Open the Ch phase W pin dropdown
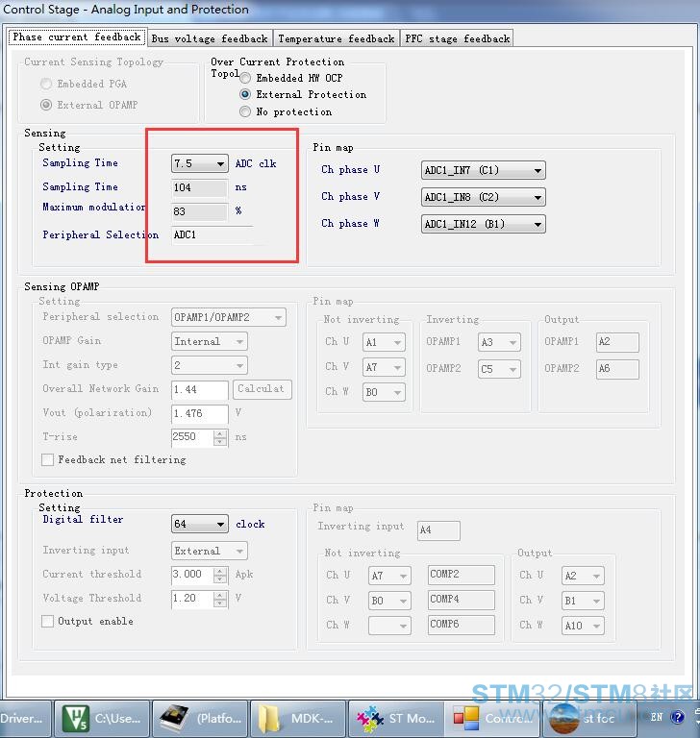This screenshot has width=700, height=738. click(x=484, y=224)
